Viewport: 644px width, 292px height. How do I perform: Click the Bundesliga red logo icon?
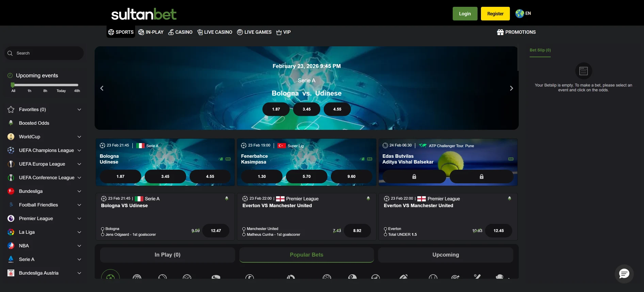(11, 191)
